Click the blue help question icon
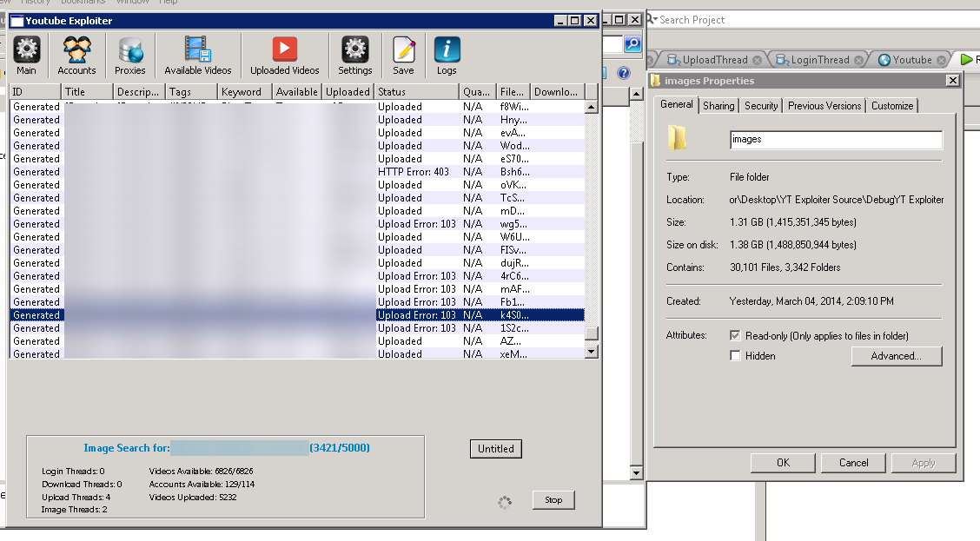 (623, 73)
